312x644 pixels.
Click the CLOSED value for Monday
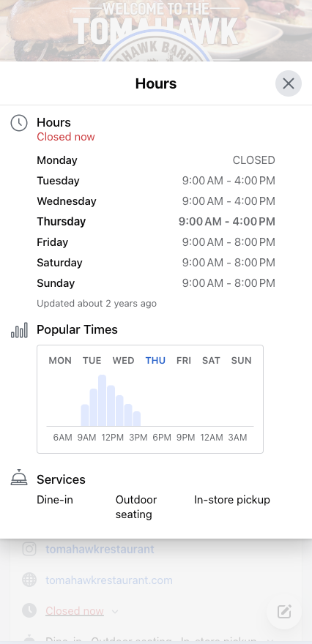254,160
